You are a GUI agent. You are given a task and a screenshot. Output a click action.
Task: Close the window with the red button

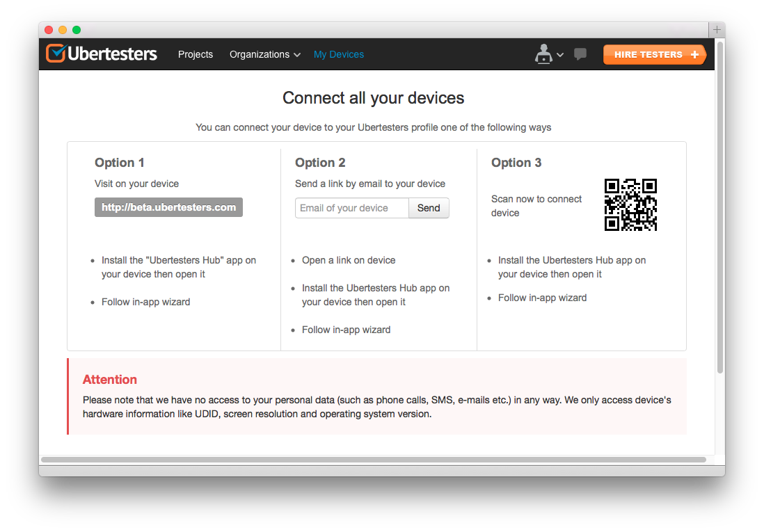coord(49,30)
